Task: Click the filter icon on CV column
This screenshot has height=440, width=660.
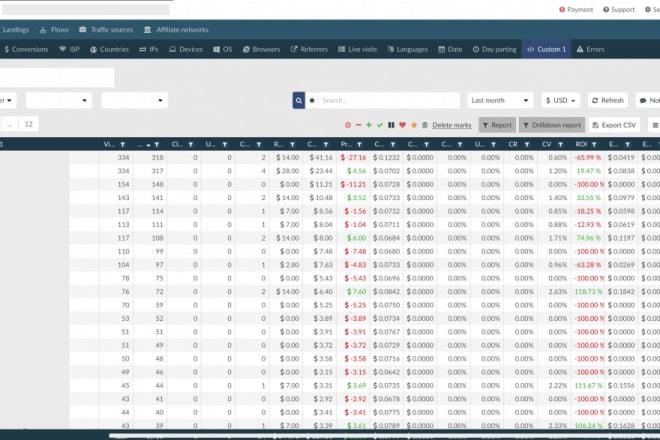Action: click(560, 144)
